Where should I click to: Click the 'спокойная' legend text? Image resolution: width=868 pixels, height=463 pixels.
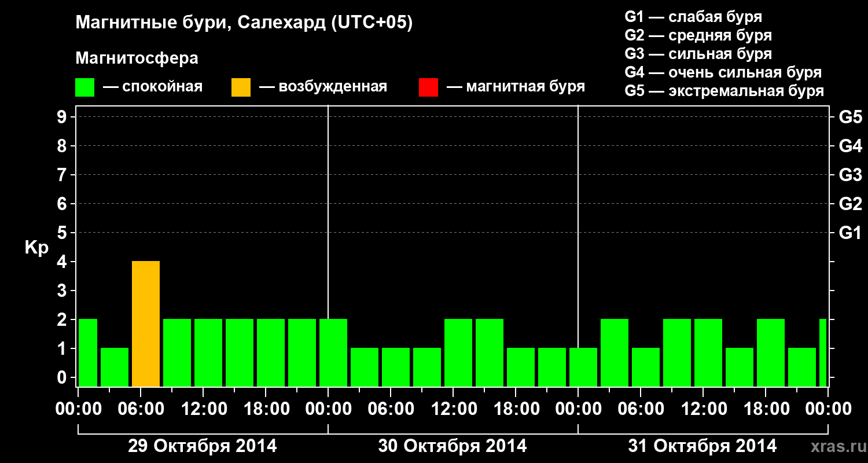point(163,87)
